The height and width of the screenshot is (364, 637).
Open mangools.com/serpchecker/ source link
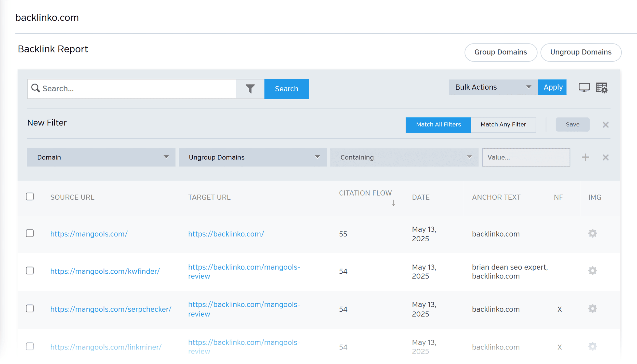pyautogui.click(x=111, y=309)
